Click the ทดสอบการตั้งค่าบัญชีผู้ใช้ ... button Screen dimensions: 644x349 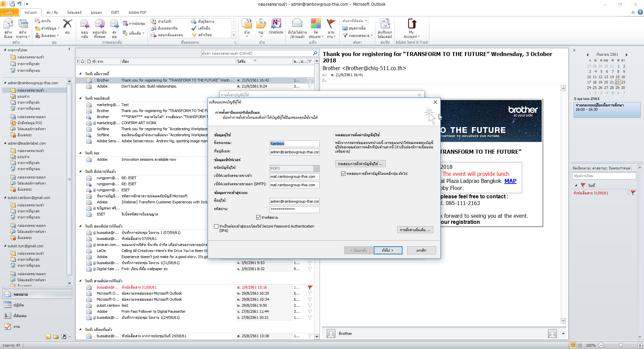click(x=361, y=164)
